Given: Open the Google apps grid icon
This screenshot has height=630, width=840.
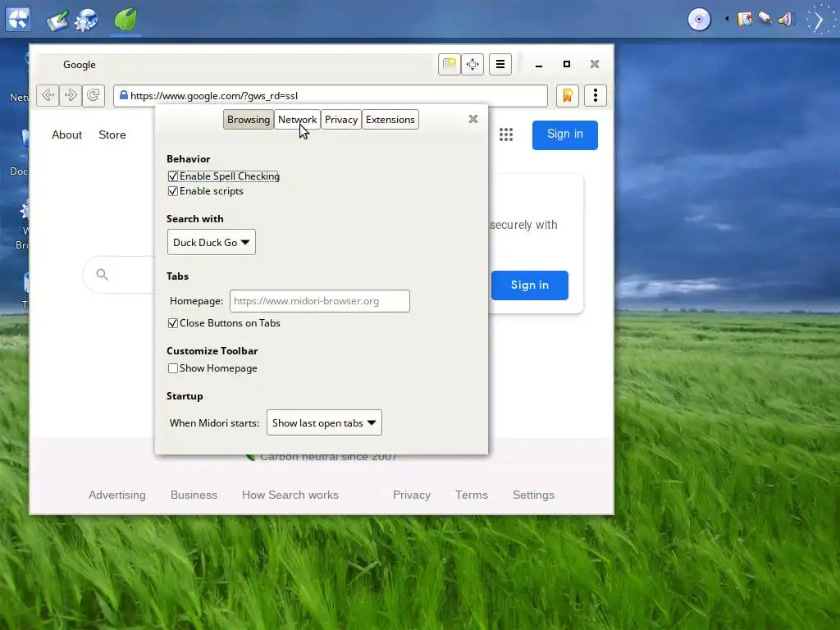Looking at the screenshot, I should click(x=506, y=135).
